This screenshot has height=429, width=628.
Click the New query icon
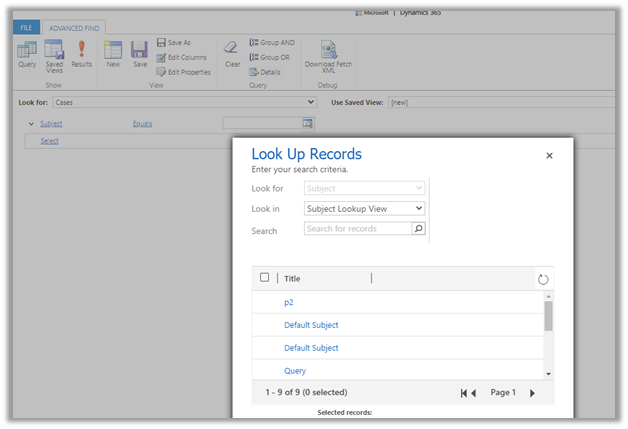pyautogui.click(x=113, y=51)
